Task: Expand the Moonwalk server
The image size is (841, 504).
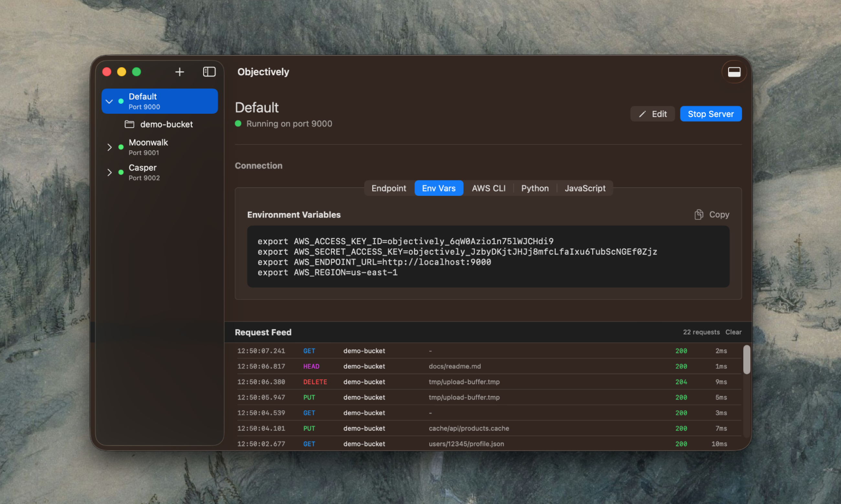Action: tap(109, 147)
